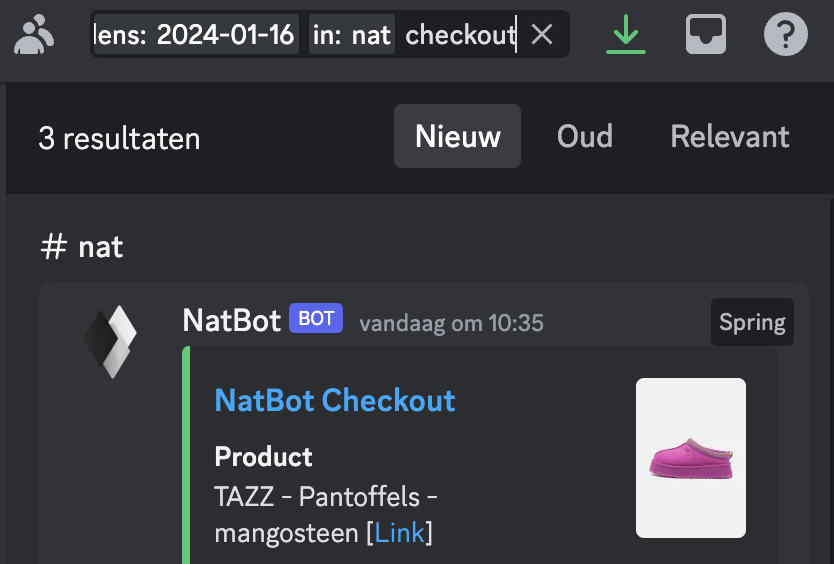Open the 'NatBot Checkout' embed title link
Screen dimensions: 834x564
pos(335,400)
